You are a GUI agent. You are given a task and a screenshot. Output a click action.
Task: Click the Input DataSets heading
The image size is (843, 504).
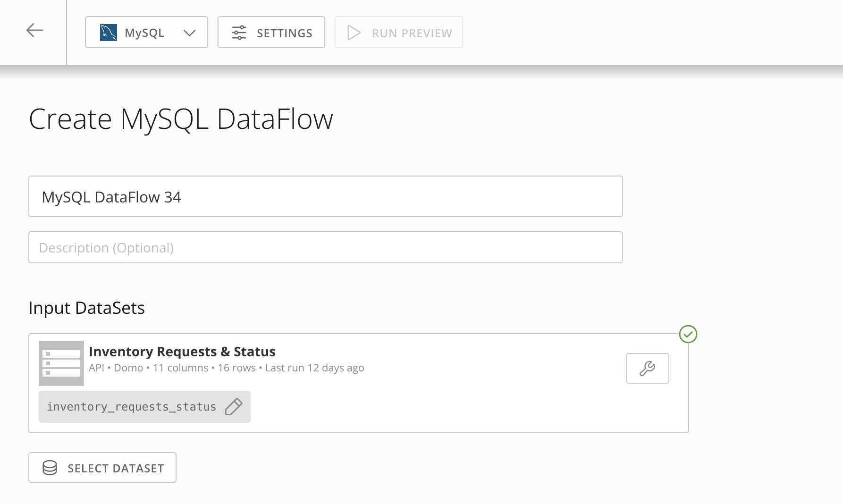tap(87, 308)
